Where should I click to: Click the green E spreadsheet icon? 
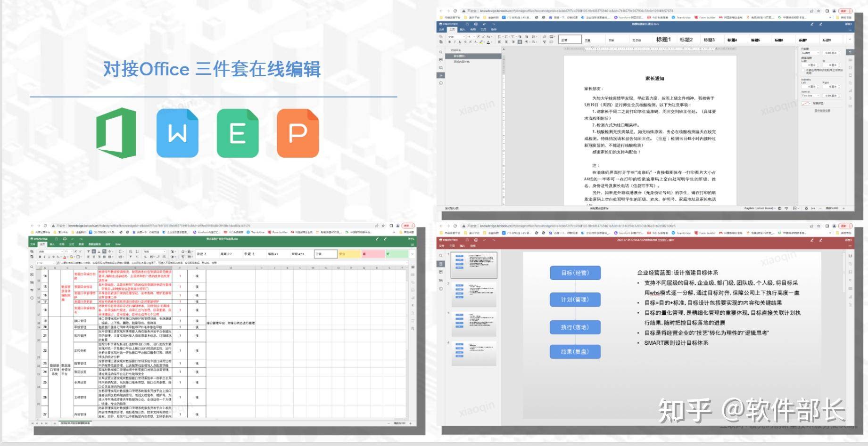[x=238, y=133]
